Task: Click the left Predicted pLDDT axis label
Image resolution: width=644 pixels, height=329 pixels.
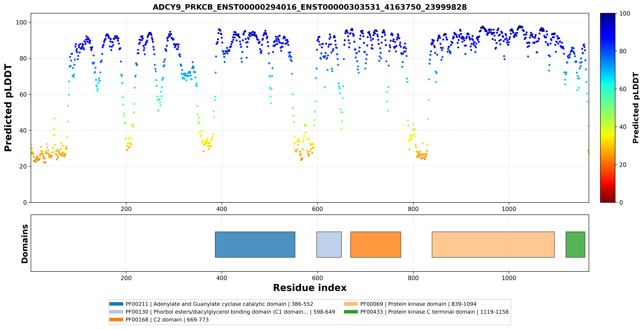Action: pos(8,108)
